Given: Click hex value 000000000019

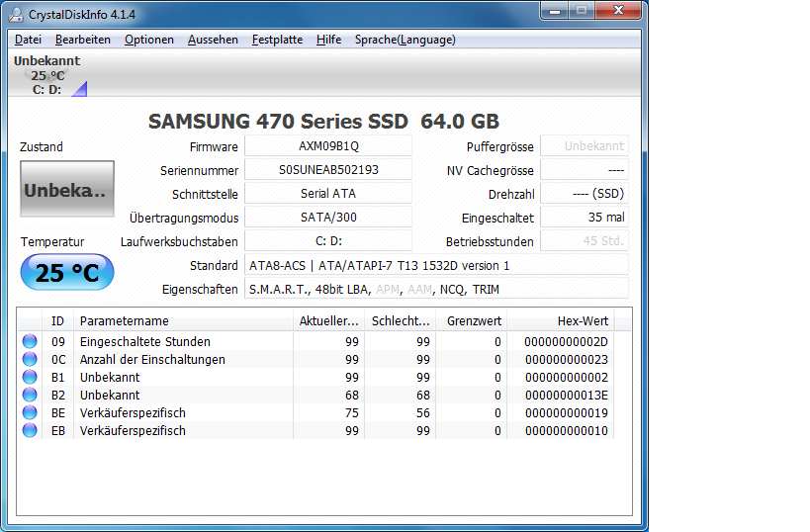Looking at the screenshot, I should (x=566, y=413).
